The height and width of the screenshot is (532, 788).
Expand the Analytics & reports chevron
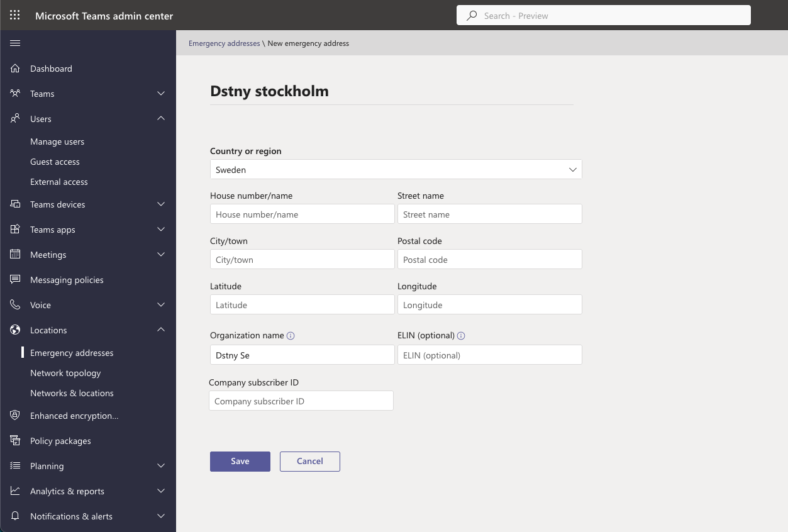pyautogui.click(x=161, y=491)
